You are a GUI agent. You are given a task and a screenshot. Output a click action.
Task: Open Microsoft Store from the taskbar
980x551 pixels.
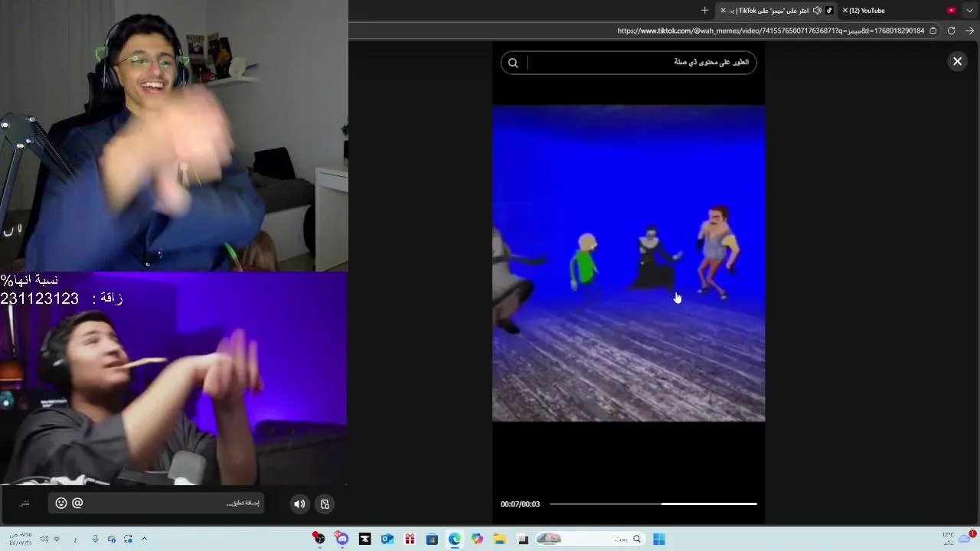point(432,539)
